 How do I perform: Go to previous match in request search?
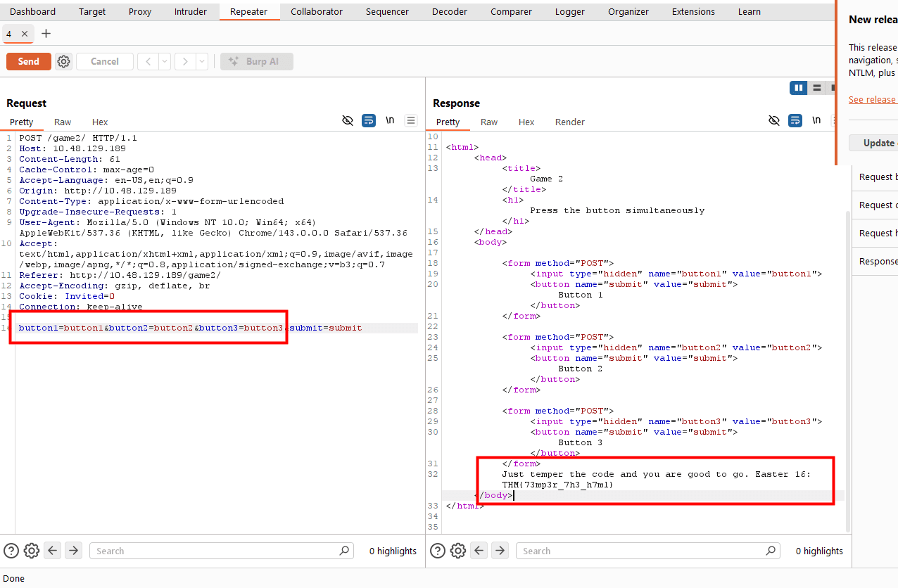coord(53,551)
